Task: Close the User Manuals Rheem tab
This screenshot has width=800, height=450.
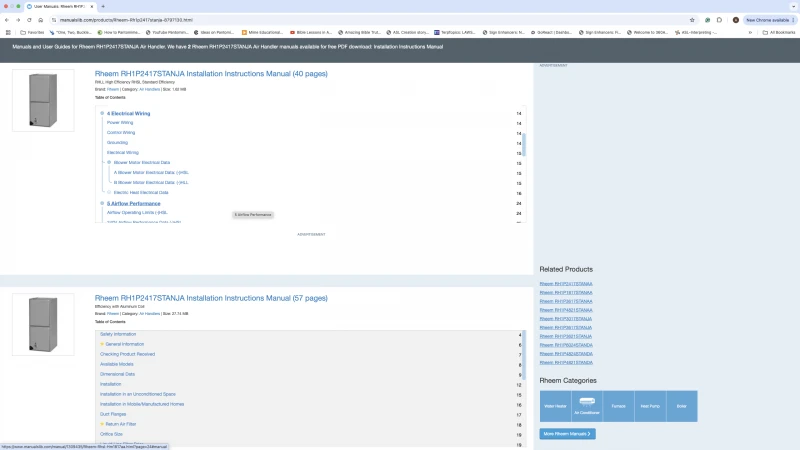Action: pyautogui.click(x=92, y=7)
